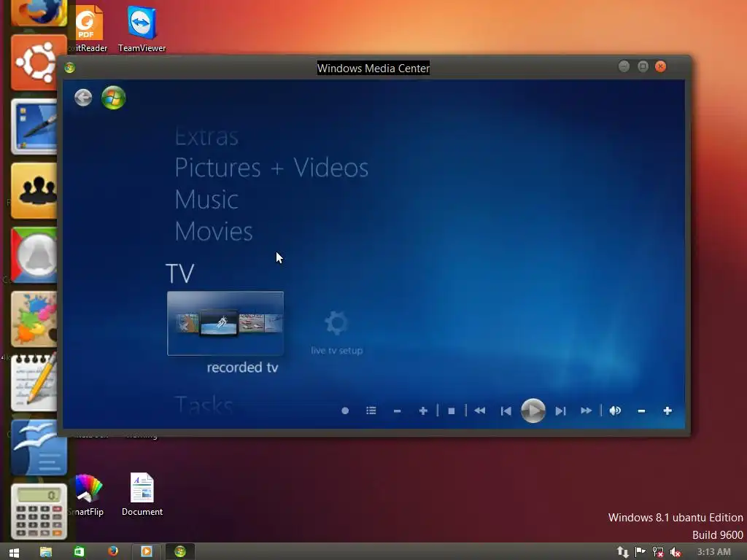The image size is (747, 560).
Task: Open the green Store taskbar icon
Action: pos(79,551)
